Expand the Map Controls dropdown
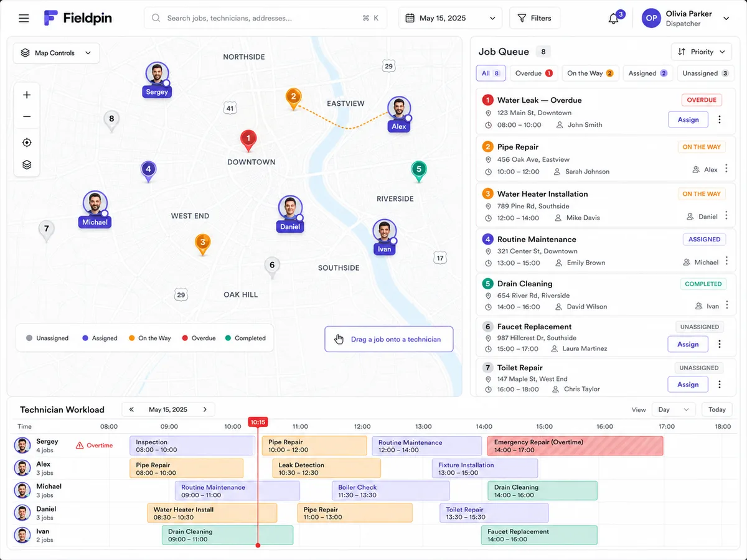 [x=57, y=53]
